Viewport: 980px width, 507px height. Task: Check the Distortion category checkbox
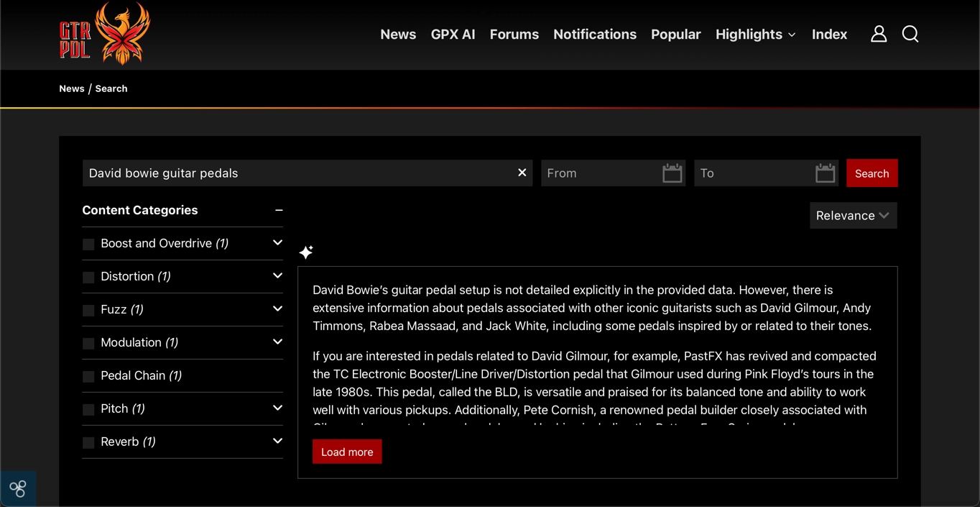point(88,278)
